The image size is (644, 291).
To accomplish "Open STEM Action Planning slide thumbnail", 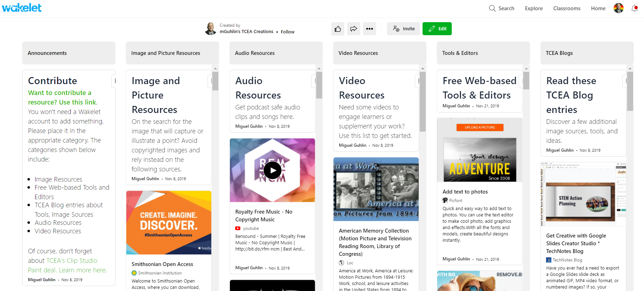I will click(x=583, y=194).
